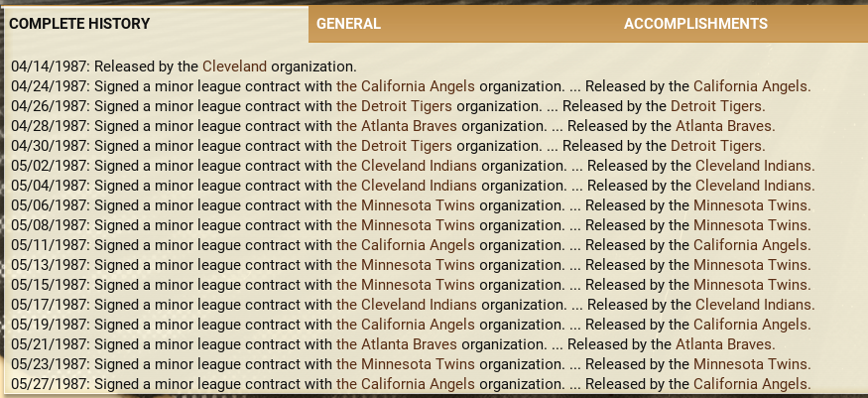Viewport: 868px width, 398px height.
Task: Click Minnesota Twins signing link dated 05/15/1987
Action: (x=405, y=285)
